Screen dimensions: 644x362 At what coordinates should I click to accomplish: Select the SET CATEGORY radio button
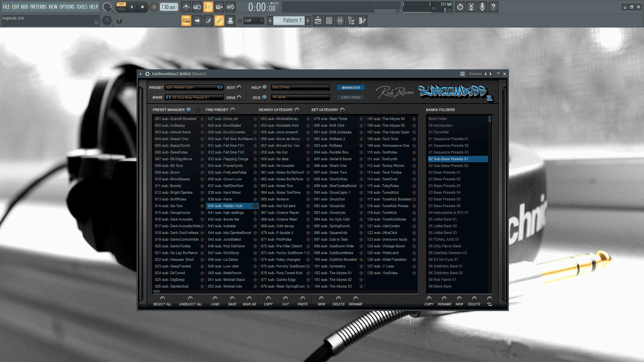click(x=342, y=110)
